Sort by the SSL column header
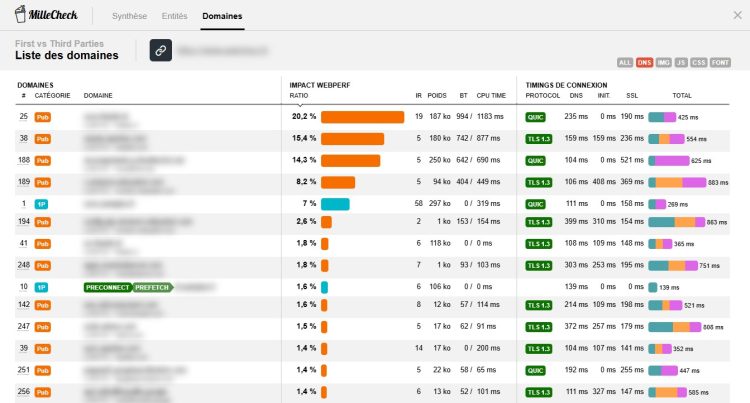This screenshot has height=403, width=750. point(632,96)
